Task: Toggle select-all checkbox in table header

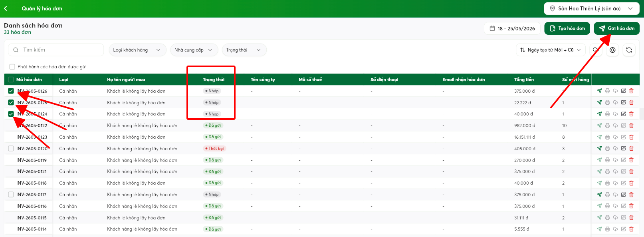Action: 11,80
